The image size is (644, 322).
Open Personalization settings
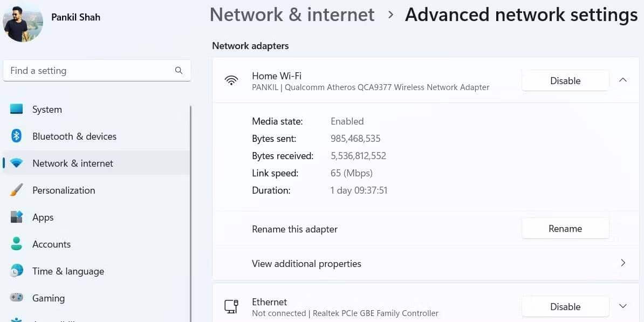16,190
